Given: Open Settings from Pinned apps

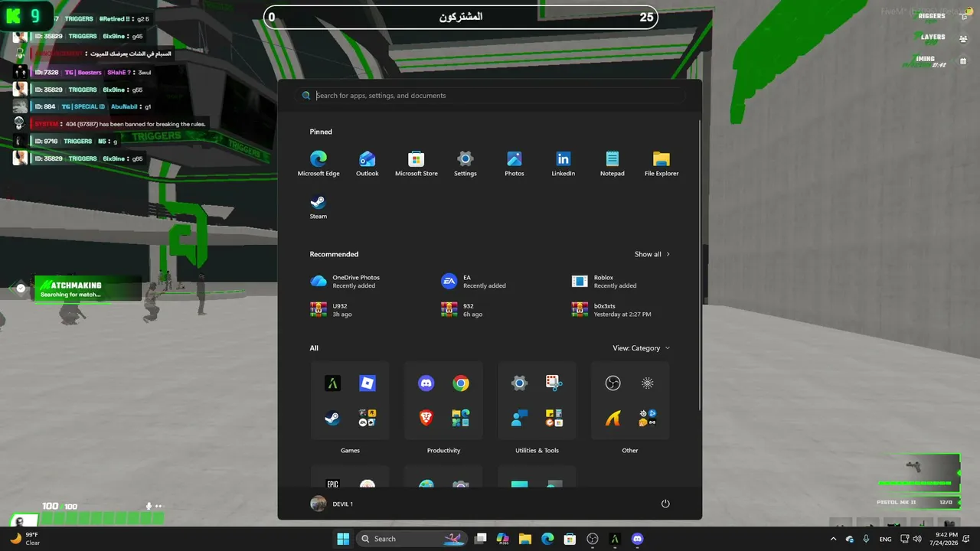Looking at the screenshot, I should click(x=465, y=164).
